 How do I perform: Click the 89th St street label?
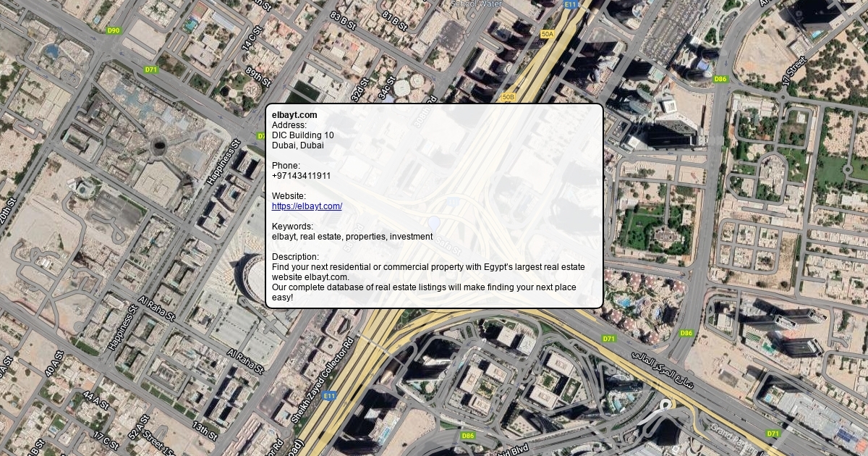(x=258, y=77)
